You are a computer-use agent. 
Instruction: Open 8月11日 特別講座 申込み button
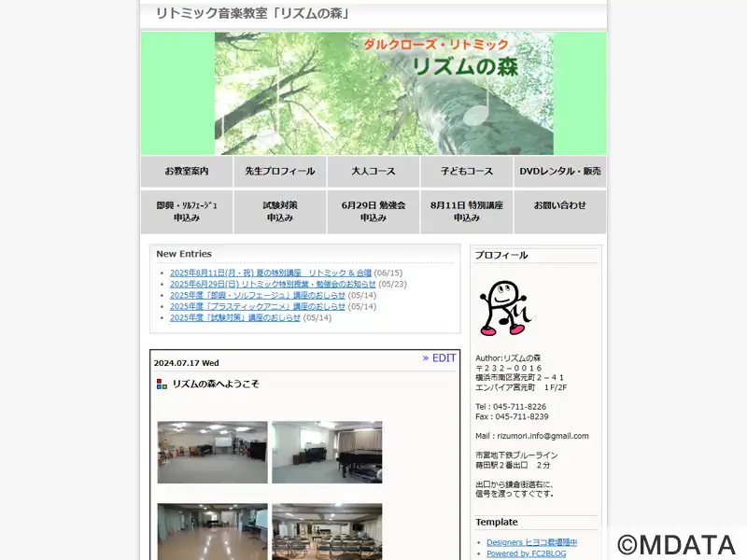click(x=467, y=212)
